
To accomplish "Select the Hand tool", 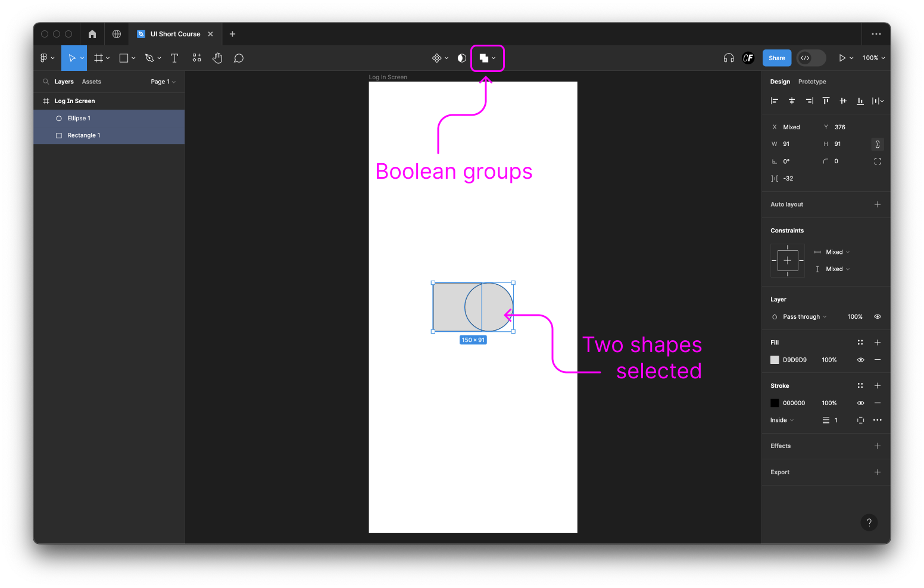I will coord(217,58).
